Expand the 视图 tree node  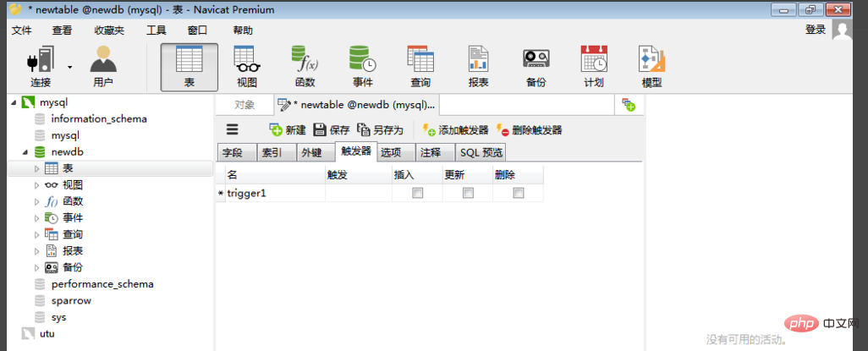pyautogui.click(x=37, y=185)
